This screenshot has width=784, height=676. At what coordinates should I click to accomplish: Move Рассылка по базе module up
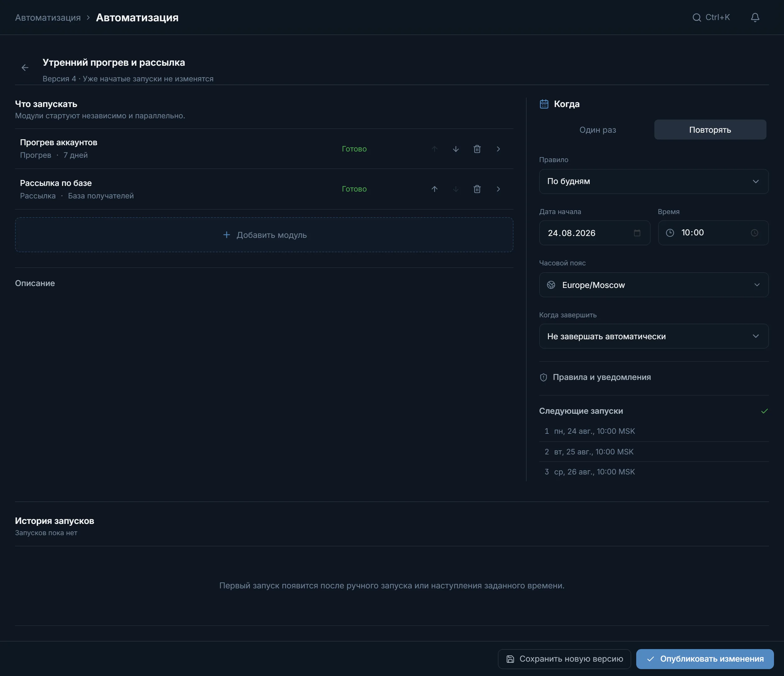(434, 189)
